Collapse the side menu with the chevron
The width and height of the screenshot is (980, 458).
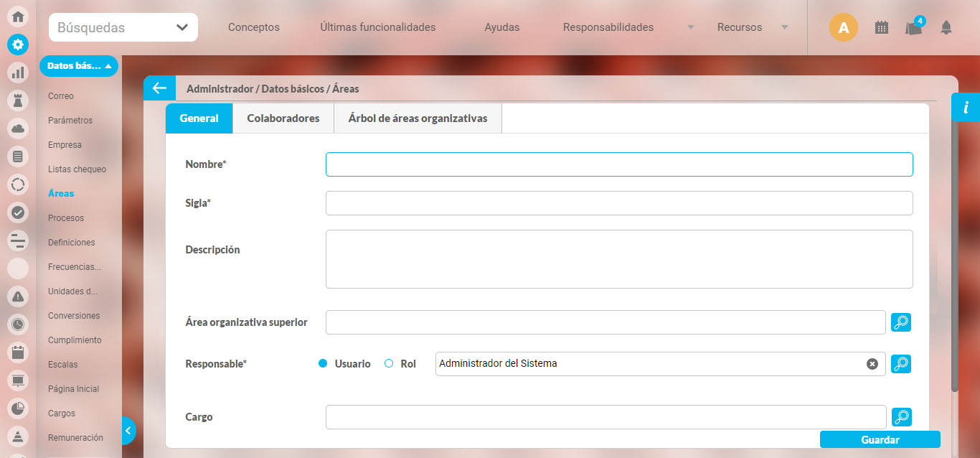(x=128, y=431)
